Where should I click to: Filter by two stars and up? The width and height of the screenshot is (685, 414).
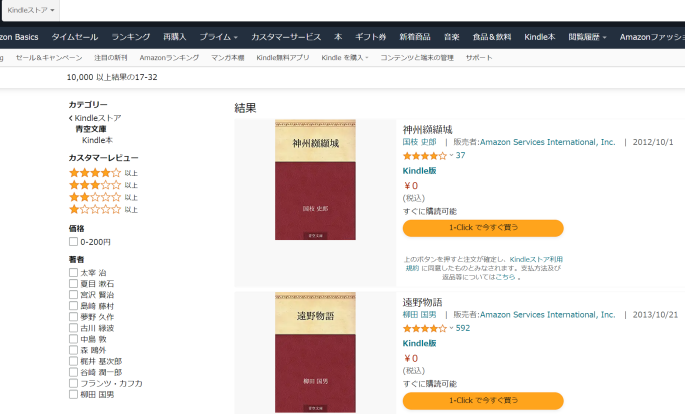[103, 197]
